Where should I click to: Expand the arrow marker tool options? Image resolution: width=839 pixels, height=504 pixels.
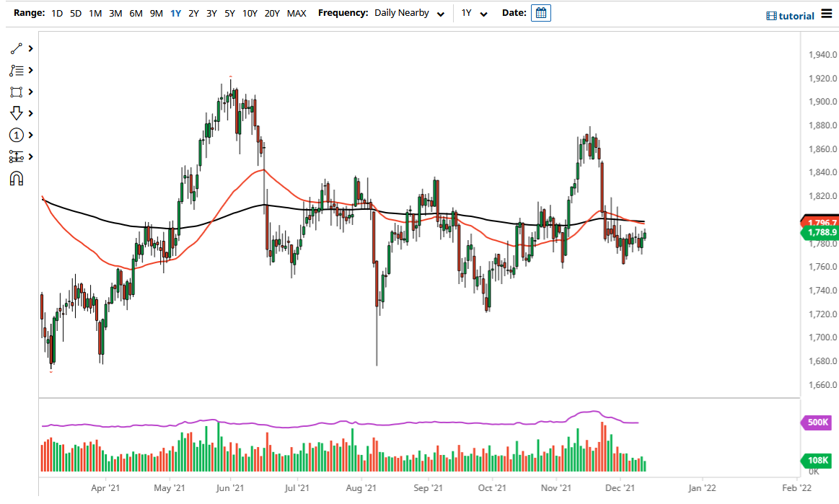(31, 113)
